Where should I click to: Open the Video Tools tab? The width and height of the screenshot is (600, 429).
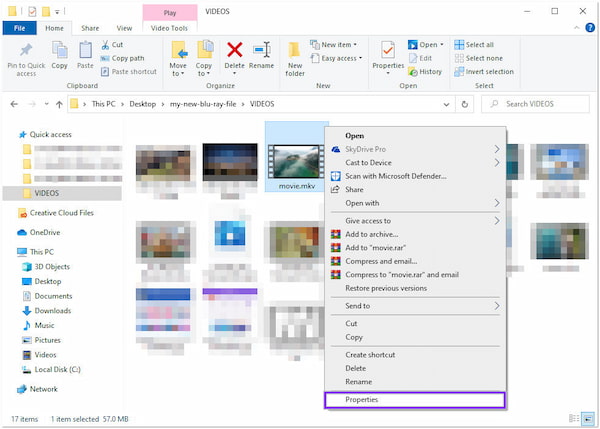coord(169,28)
